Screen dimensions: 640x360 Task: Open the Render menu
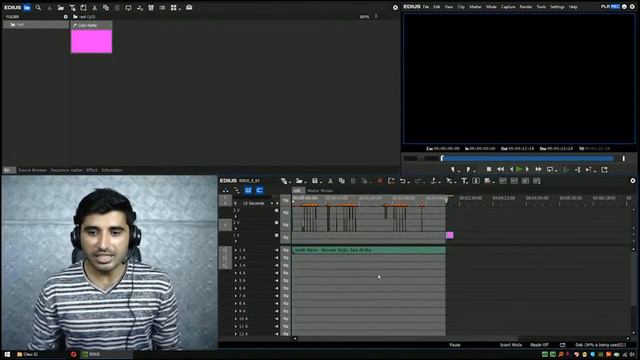click(526, 7)
